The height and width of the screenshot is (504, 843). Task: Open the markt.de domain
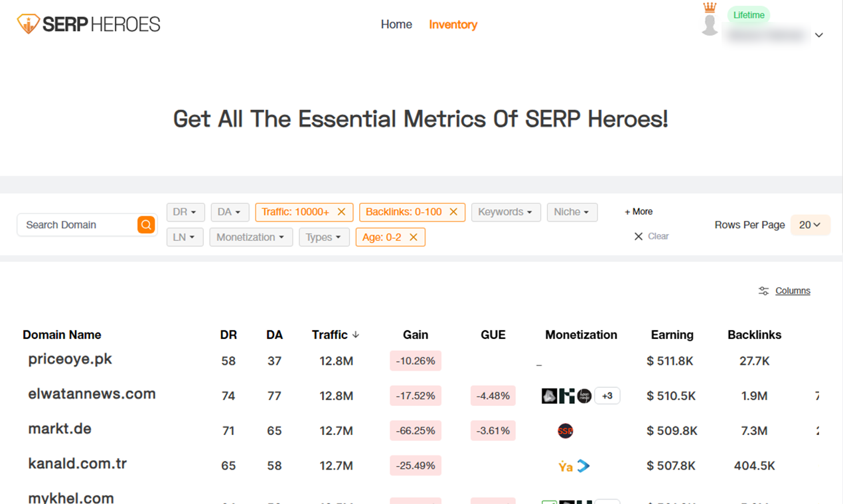(60, 429)
